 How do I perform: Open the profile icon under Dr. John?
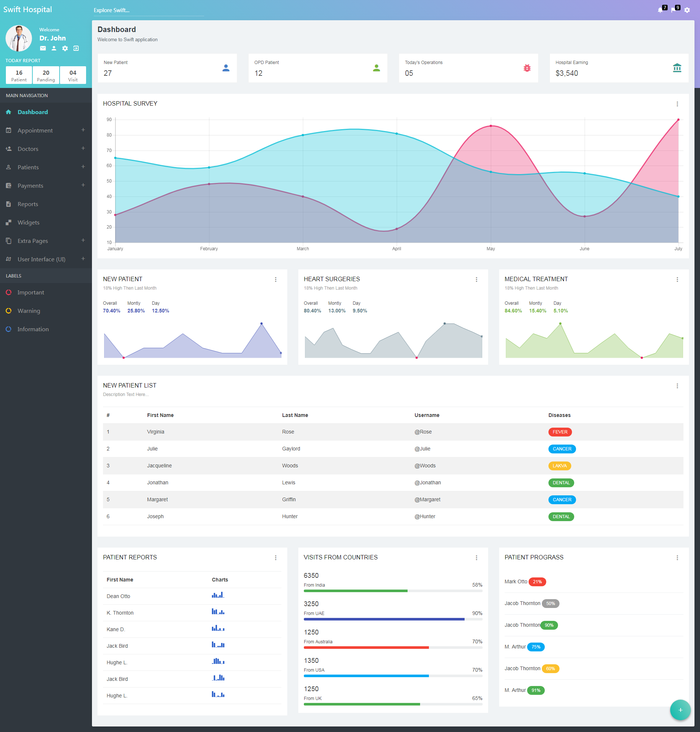54,48
